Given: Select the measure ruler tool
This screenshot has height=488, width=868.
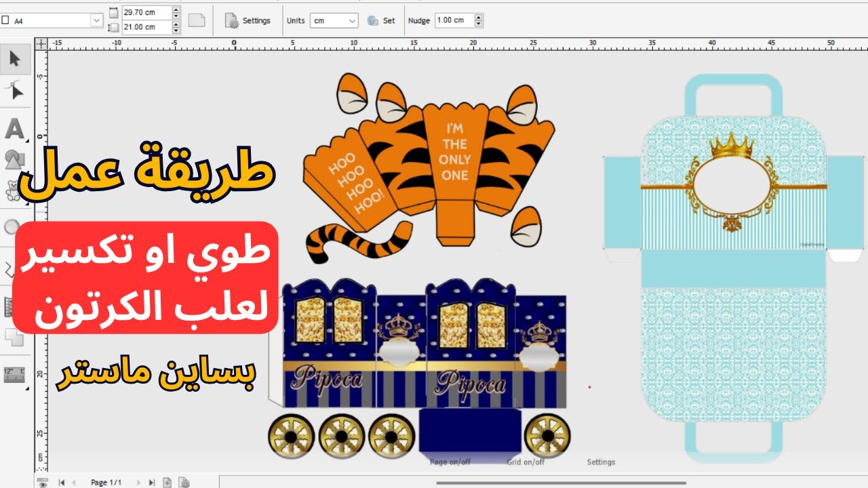Looking at the screenshot, I should pyautogui.click(x=14, y=375).
